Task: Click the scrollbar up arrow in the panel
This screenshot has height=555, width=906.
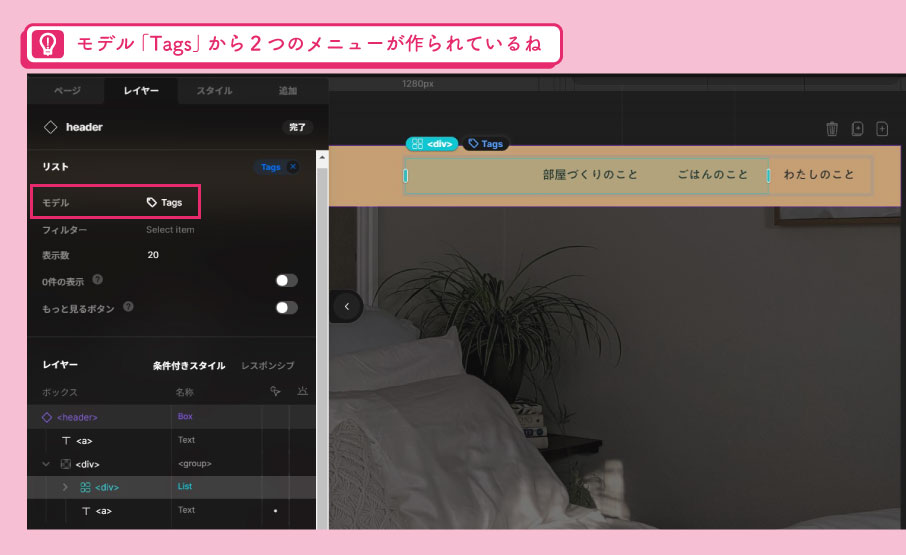Action: [322, 157]
